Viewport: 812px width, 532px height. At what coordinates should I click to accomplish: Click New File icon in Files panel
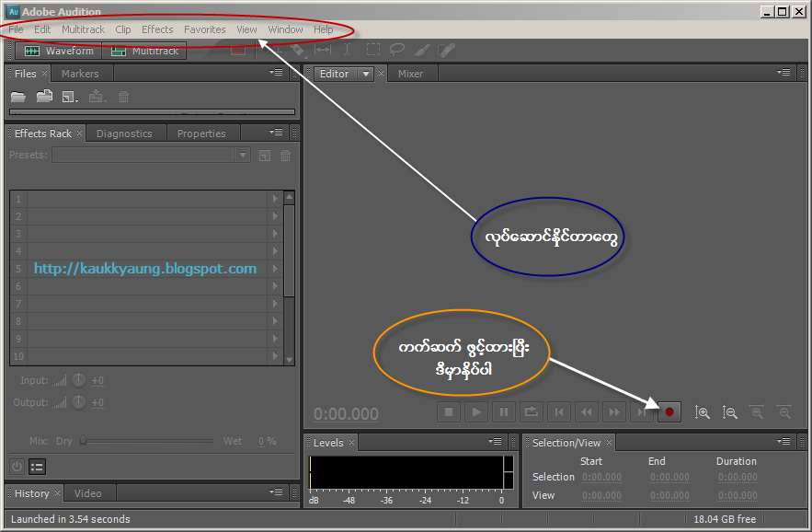[x=69, y=97]
